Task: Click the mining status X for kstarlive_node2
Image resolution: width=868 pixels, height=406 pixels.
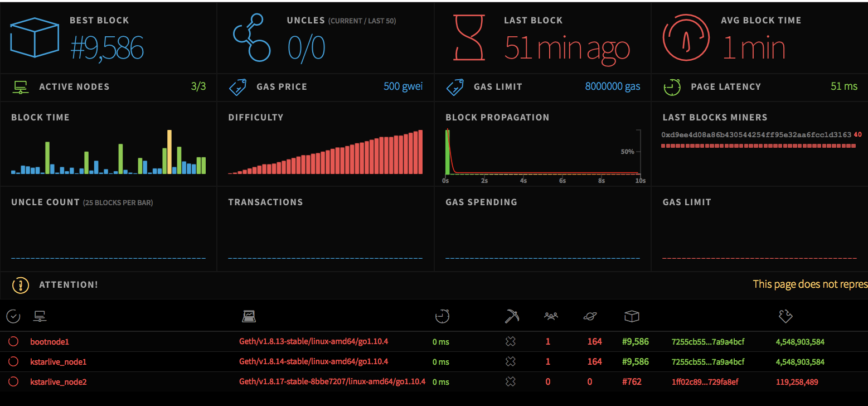Action: click(510, 382)
